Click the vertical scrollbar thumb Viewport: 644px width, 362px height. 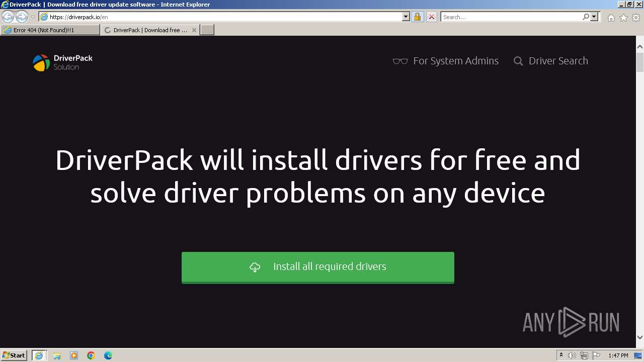coord(639,63)
